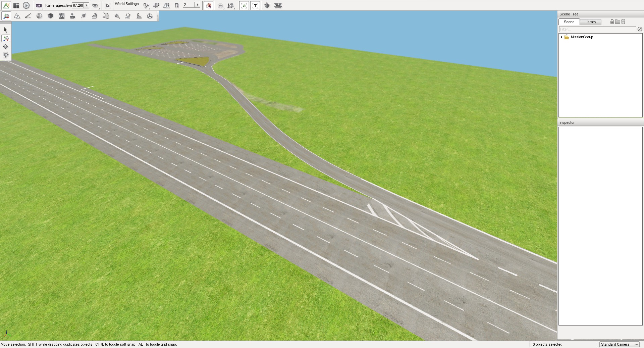Open the object center dropdown

[220, 5]
